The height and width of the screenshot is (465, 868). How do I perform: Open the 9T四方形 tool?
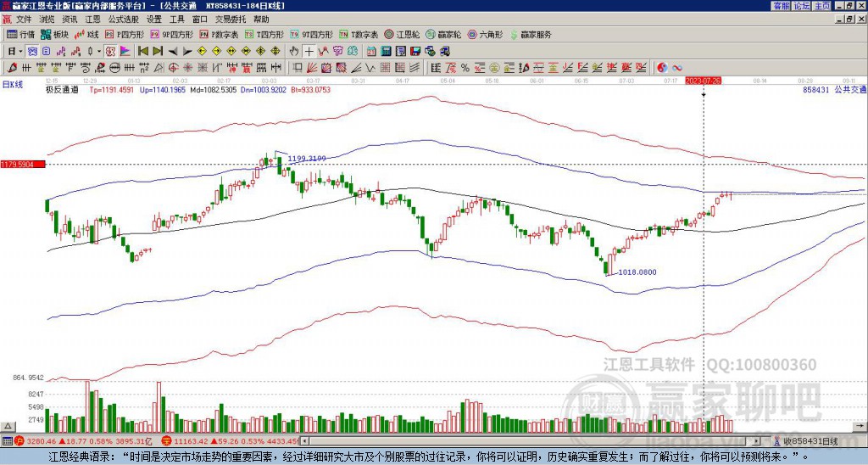point(311,34)
